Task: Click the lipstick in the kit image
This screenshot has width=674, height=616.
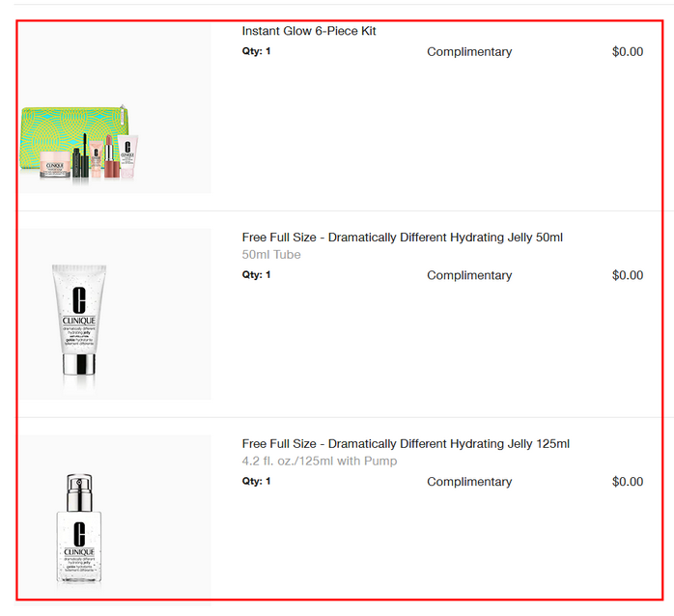Action: 111,157
